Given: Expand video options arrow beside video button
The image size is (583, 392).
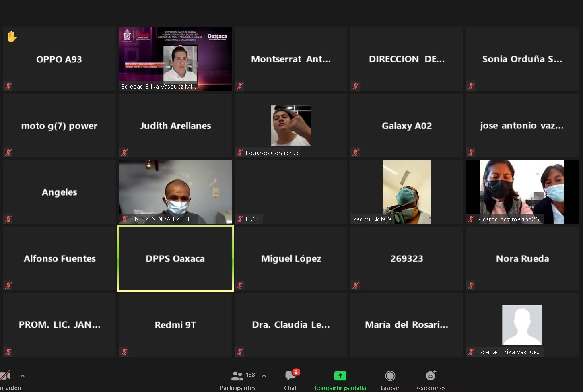Looking at the screenshot, I should pyautogui.click(x=23, y=376).
